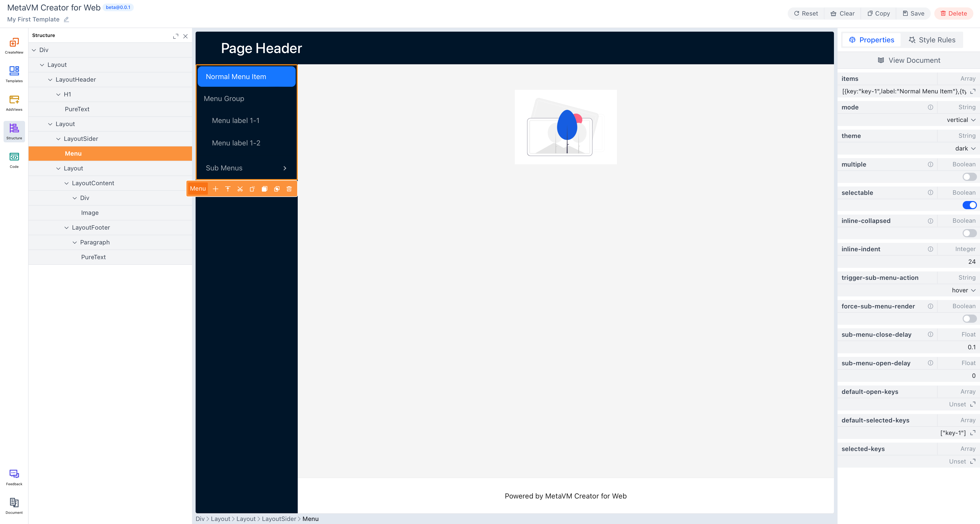Click the plus icon in Menu floating toolbar

pos(216,189)
